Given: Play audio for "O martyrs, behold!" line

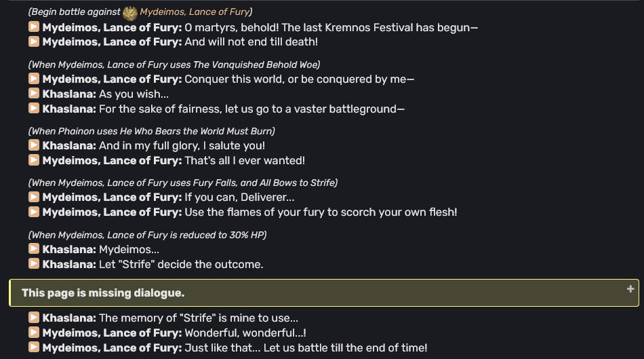Looking at the screenshot, I should pyautogui.click(x=34, y=27).
